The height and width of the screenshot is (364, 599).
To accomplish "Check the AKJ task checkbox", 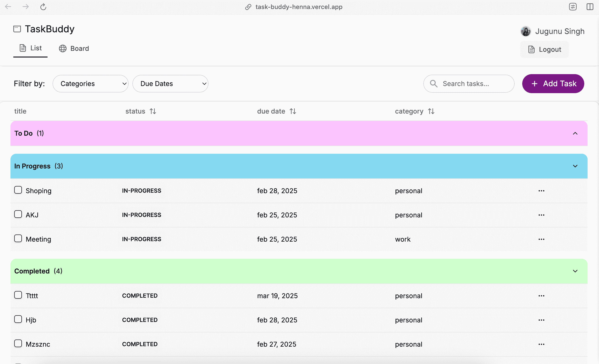I will click(x=18, y=214).
